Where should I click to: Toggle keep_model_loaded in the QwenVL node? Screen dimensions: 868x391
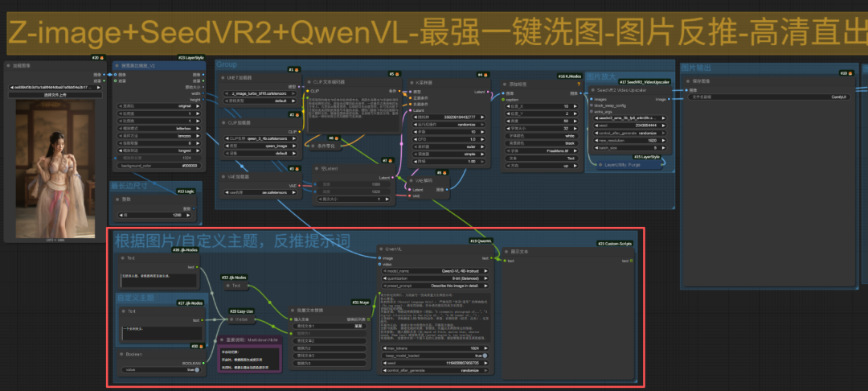(485, 356)
